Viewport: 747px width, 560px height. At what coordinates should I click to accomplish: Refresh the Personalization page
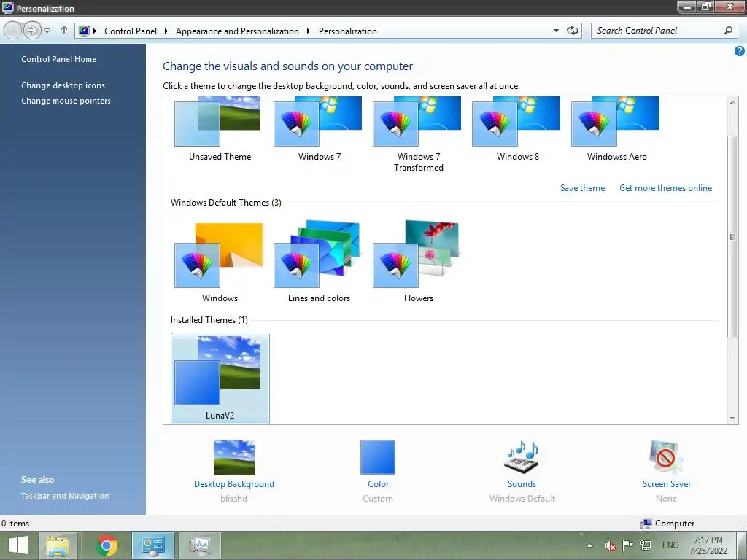572,31
